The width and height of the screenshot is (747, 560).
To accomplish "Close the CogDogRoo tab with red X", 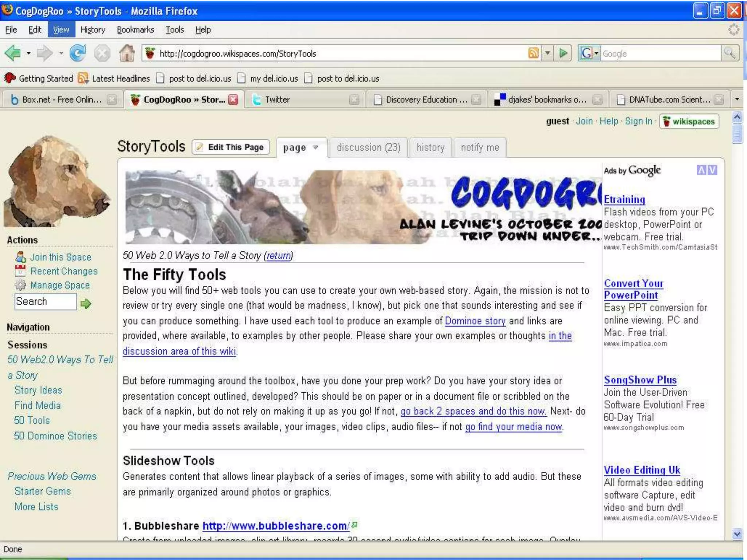I will tap(233, 100).
